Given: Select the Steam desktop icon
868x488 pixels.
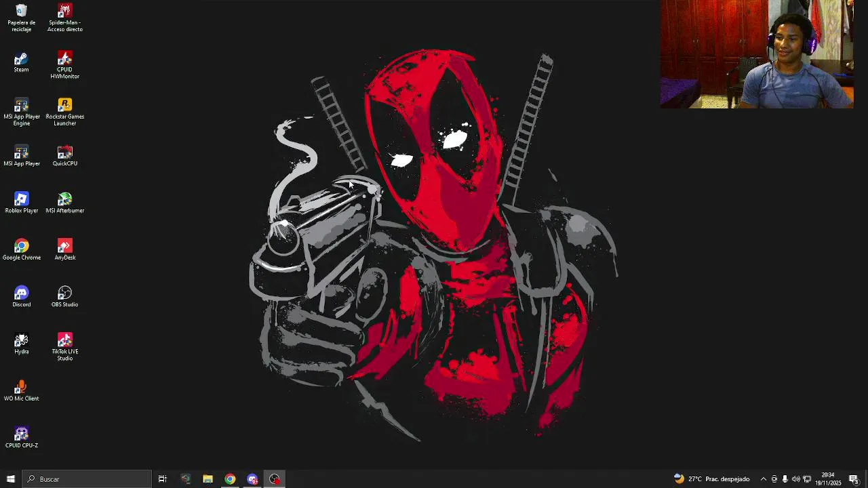Looking at the screenshot, I should click(21, 62).
